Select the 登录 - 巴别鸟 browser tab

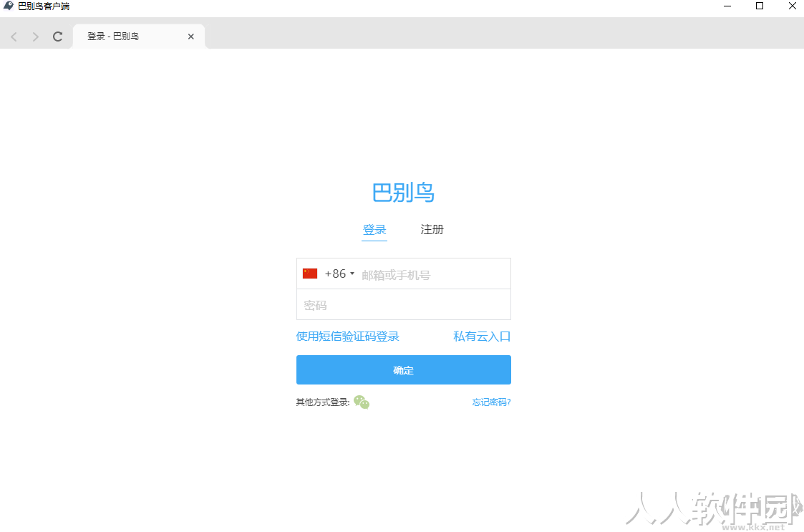(138, 37)
